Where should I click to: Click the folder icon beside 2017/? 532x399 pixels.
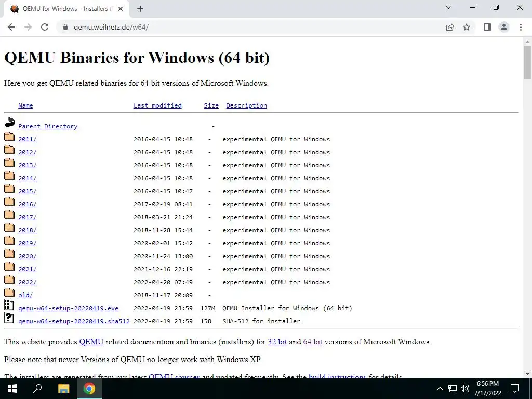[9, 215]
